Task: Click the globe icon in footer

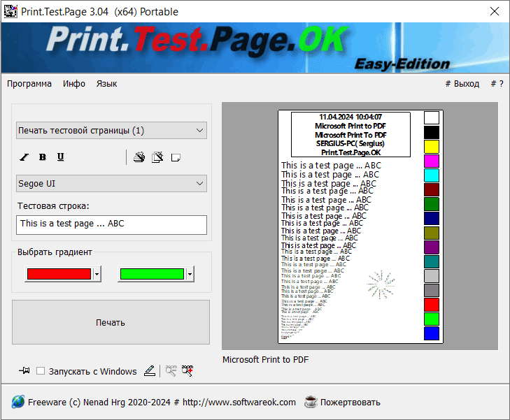Action: coord(18,402)
